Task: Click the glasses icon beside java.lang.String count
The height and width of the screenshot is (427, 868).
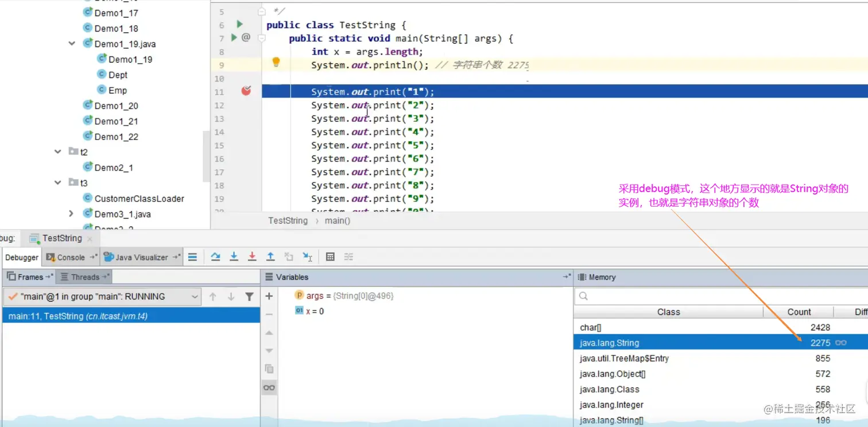Action: (841, 343)
